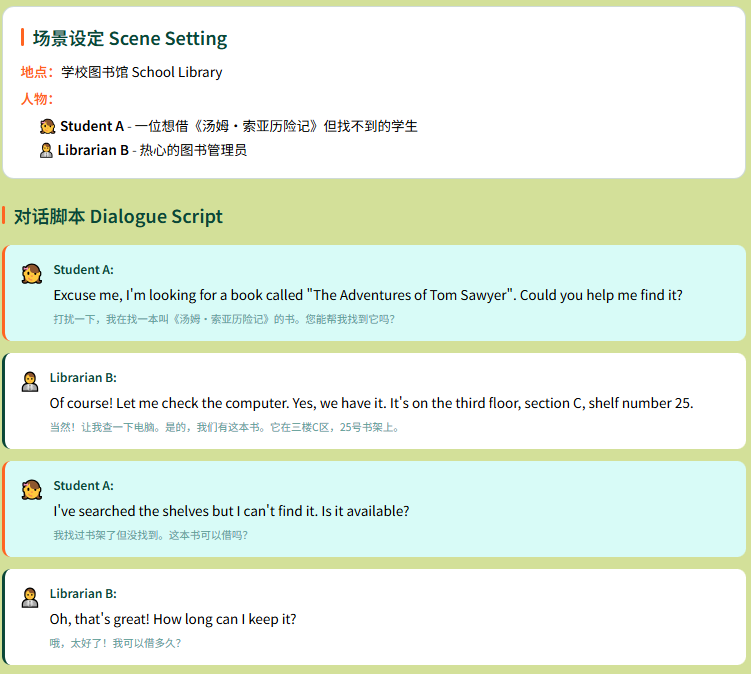Click the Chinese translation starting with "打扰一下"
This screenshot has width=751, height=674.
(x=224, y=319)
